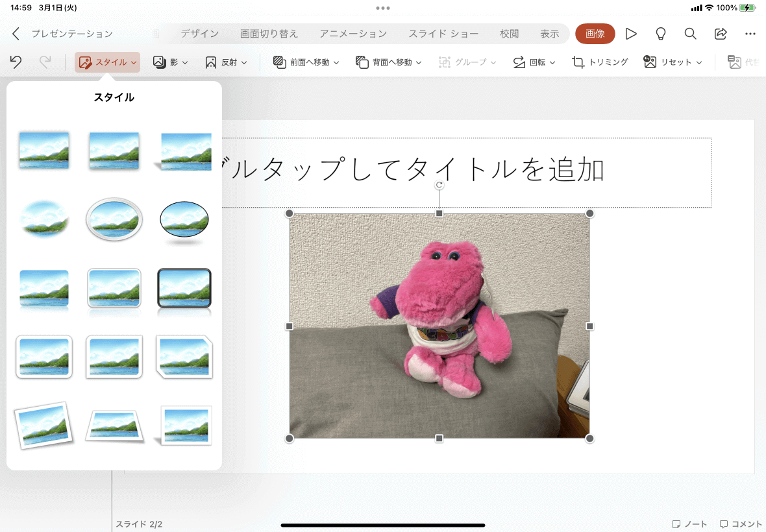Screen dimensions: 766x532
Task: Open the ノート notes button
Action: [x=689, y=524]
